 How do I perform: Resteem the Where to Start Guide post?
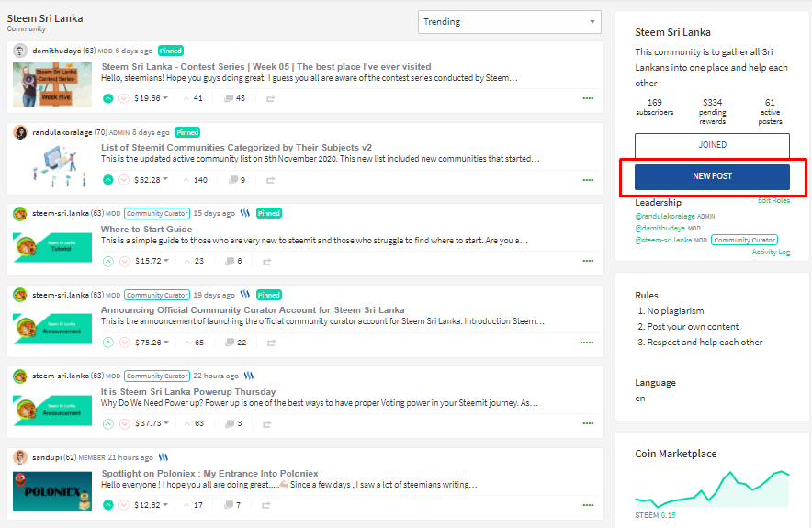(266, 262)
